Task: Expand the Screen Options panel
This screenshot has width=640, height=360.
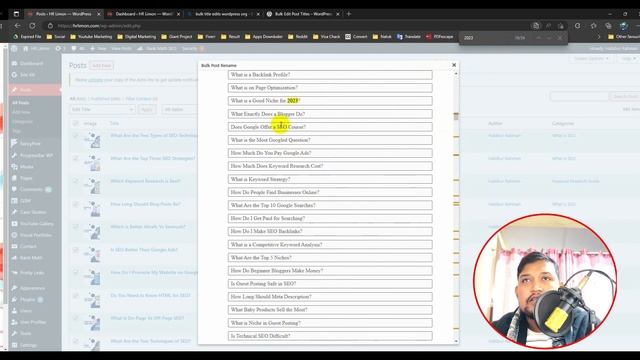Action: pyautogui.click(x=591, y=59)
